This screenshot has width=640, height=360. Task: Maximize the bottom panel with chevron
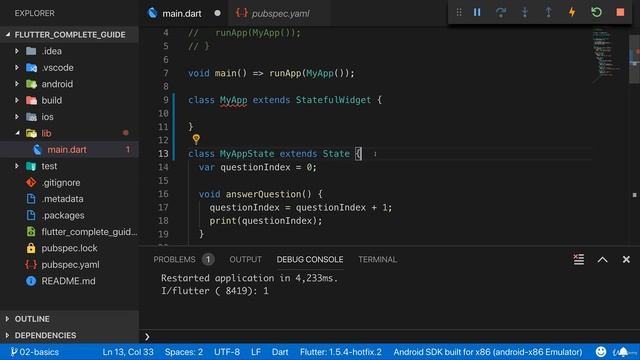(x=602, y=260)
